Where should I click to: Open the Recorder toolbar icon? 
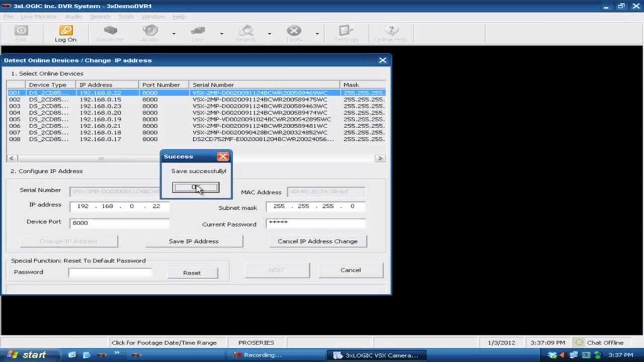(x=110, y=33)
